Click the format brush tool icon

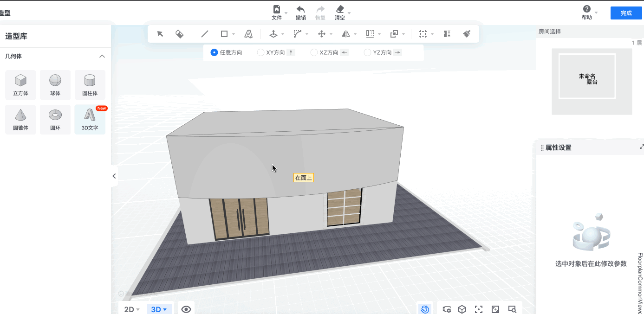467,34
